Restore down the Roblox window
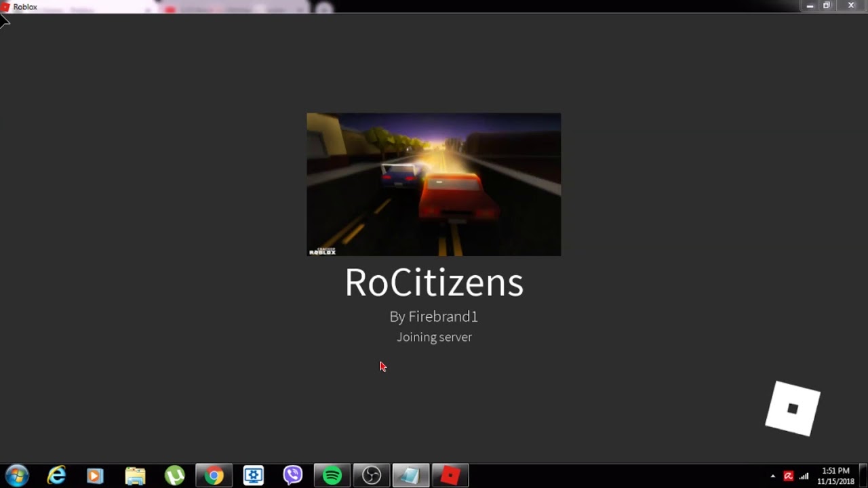The height and width of the screenshot is (488, 868). pos(827,6)
